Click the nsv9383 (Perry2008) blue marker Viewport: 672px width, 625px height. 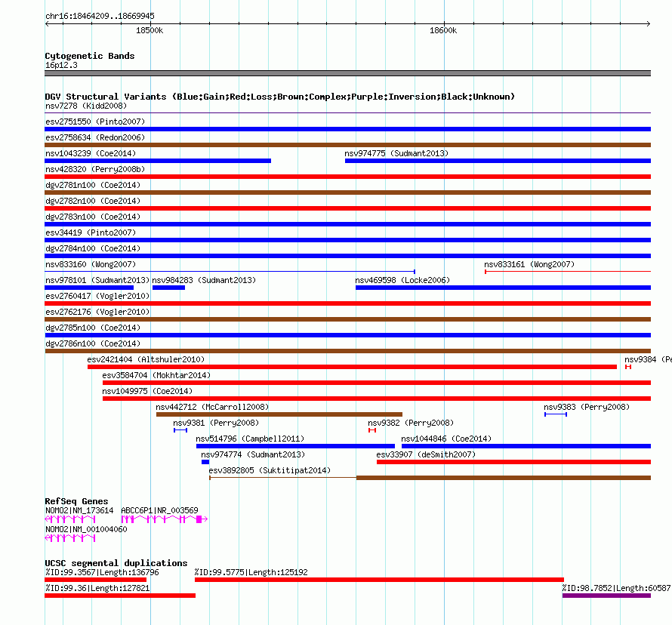556,414
